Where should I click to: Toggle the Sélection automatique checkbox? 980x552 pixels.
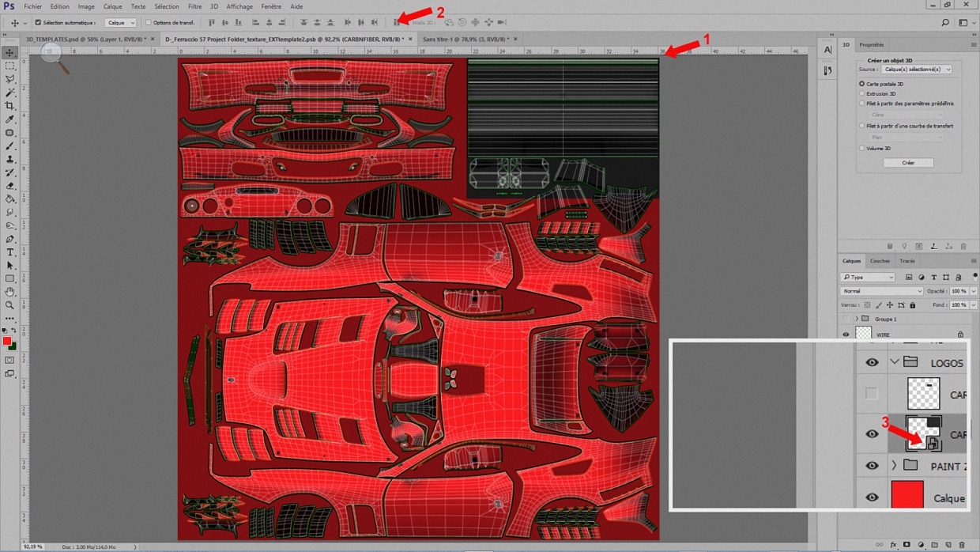point(38,23)
